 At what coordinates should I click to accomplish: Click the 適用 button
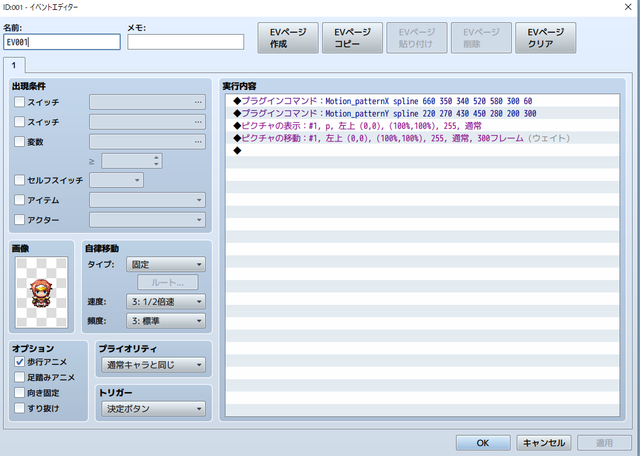(604, 443)
